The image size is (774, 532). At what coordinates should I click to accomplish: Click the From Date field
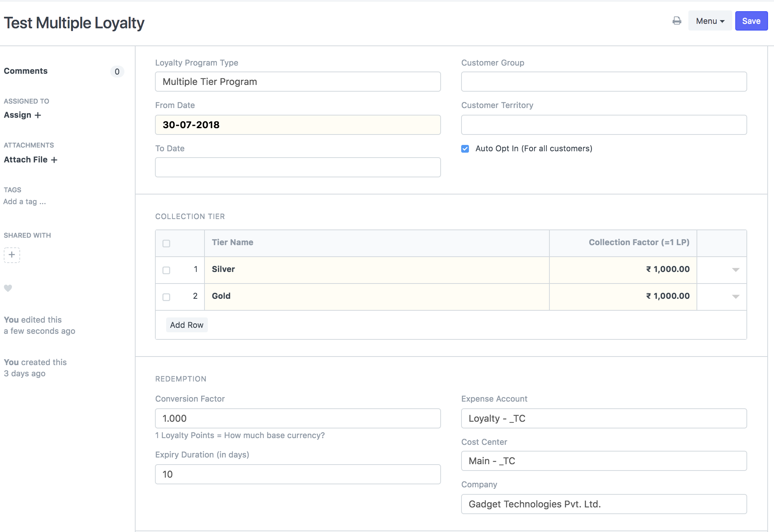[298, 125]
